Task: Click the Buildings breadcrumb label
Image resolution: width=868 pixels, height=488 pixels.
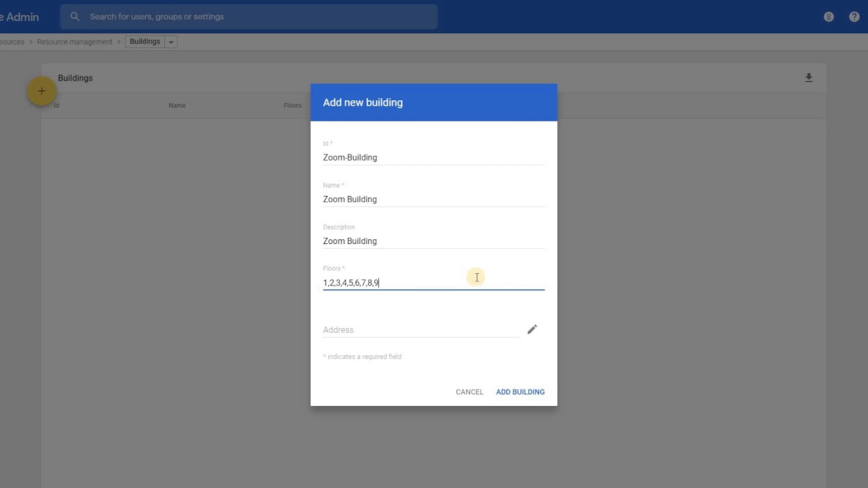Action: pyautogui.click(x=145, y=42)
